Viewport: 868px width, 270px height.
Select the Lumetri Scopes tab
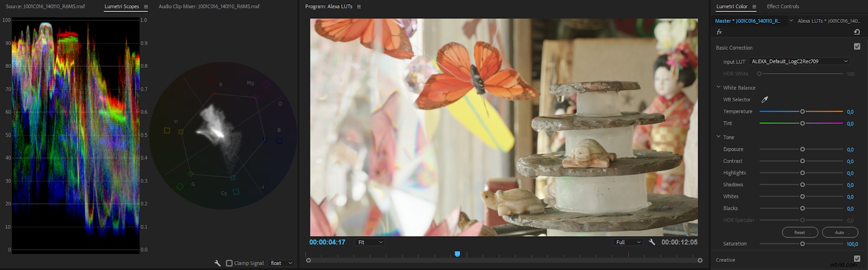[x=122, y=7]
